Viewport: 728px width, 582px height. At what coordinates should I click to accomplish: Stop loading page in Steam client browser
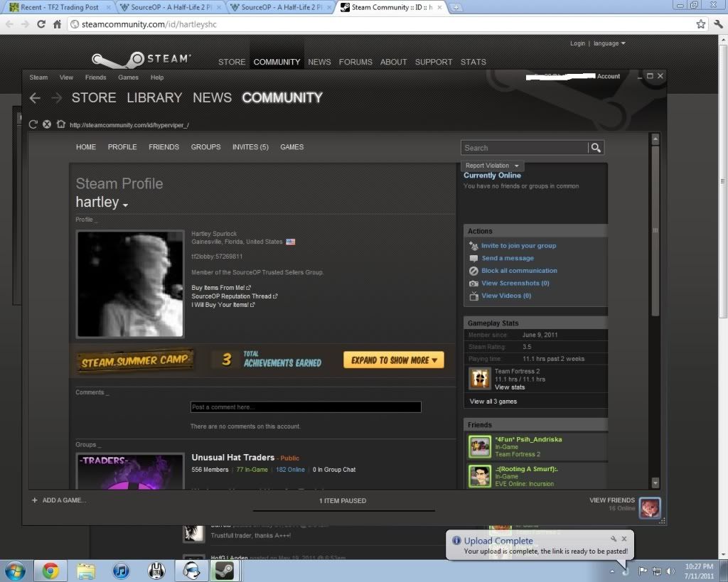(x=47, y=124)
